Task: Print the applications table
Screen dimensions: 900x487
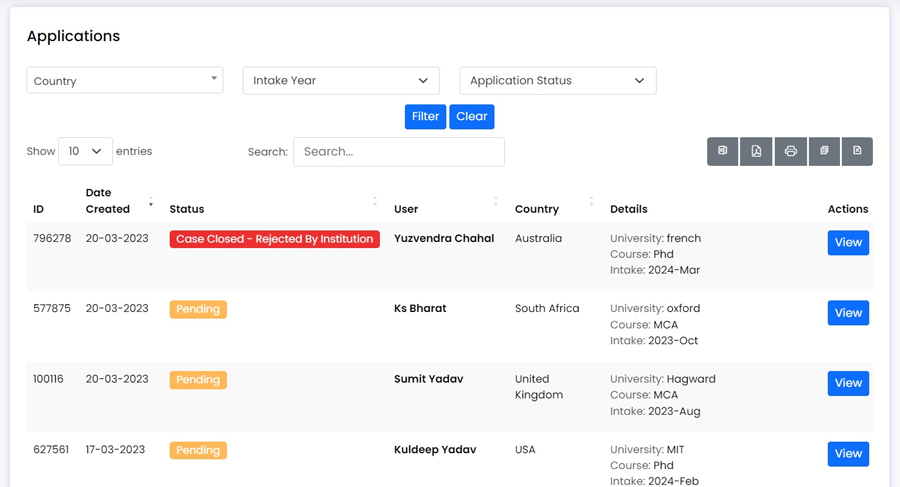Action: 790,152
